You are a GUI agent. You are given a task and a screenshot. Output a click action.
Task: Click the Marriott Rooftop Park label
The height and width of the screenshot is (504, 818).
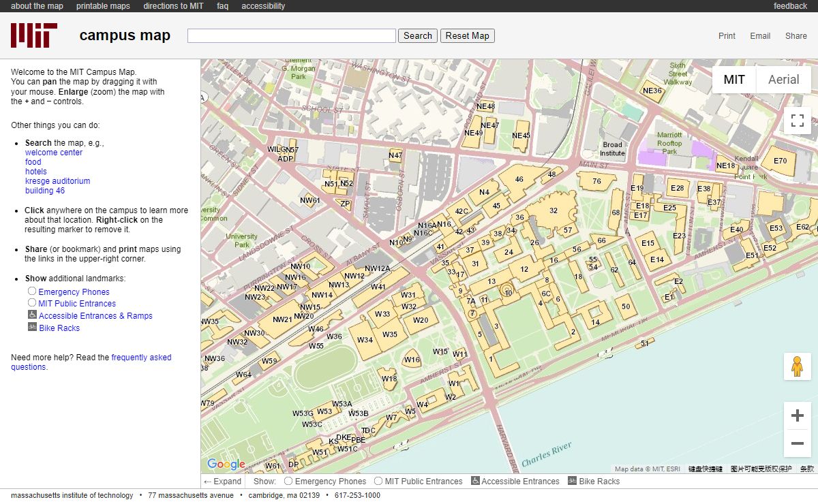[669, 143]
